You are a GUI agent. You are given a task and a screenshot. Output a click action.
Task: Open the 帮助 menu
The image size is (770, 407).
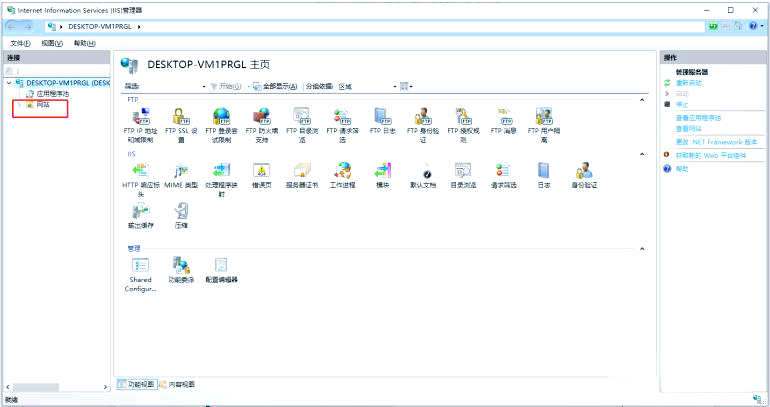pos(84,43)
